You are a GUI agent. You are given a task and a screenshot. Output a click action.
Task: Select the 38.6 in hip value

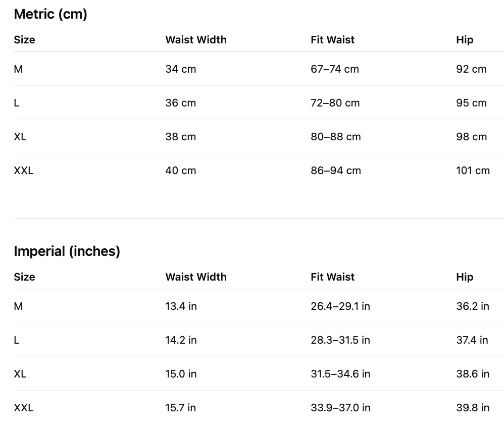pos(473,374)
